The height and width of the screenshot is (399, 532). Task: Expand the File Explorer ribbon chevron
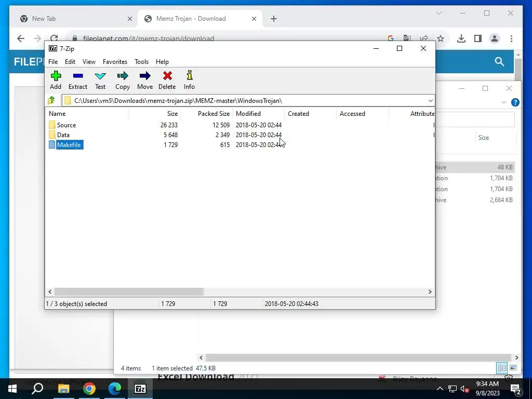504,102
